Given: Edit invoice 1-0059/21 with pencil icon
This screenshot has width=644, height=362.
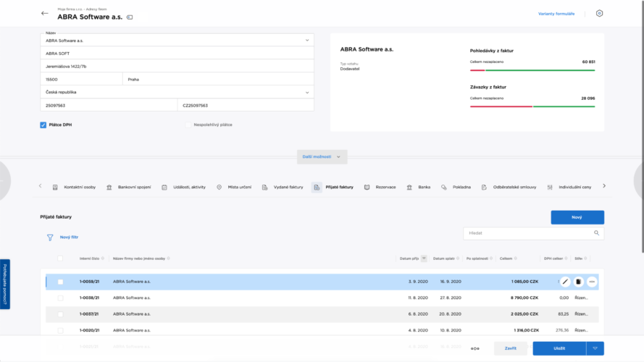Looking at the screenshot, I should pyautogui.click(x=565, y=282).
